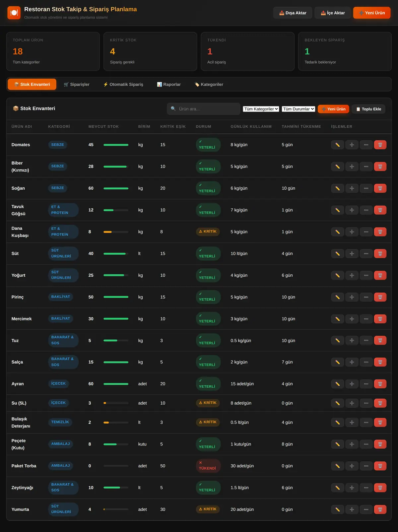Open the Tüm Durumlar filter dropdown
Viewport: 398px width, 532px height.
pyautogui.click(x=298, y=109)
